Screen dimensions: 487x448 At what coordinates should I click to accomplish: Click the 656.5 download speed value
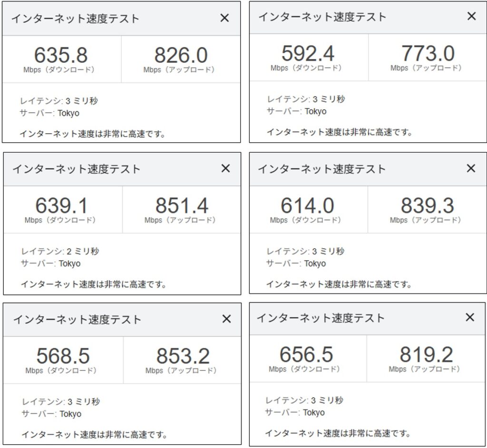click(306, 355)
